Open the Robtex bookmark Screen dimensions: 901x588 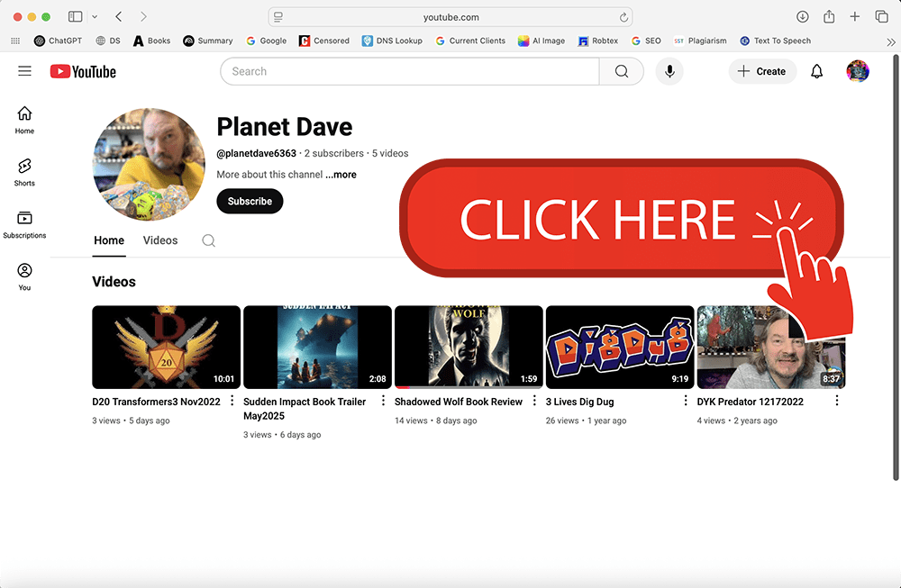pos(598,41)
